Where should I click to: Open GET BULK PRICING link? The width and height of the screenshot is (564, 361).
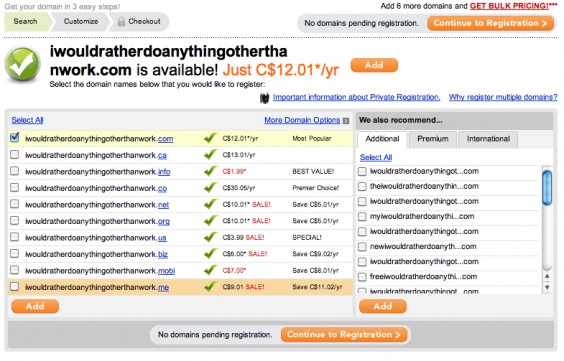pos(509,6)
